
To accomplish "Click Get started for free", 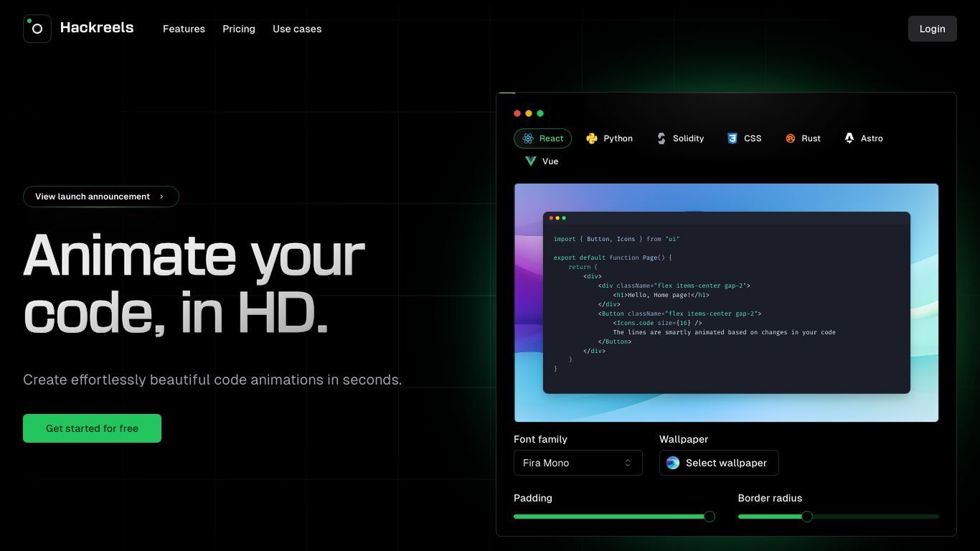I will click(x=92, y=428).
